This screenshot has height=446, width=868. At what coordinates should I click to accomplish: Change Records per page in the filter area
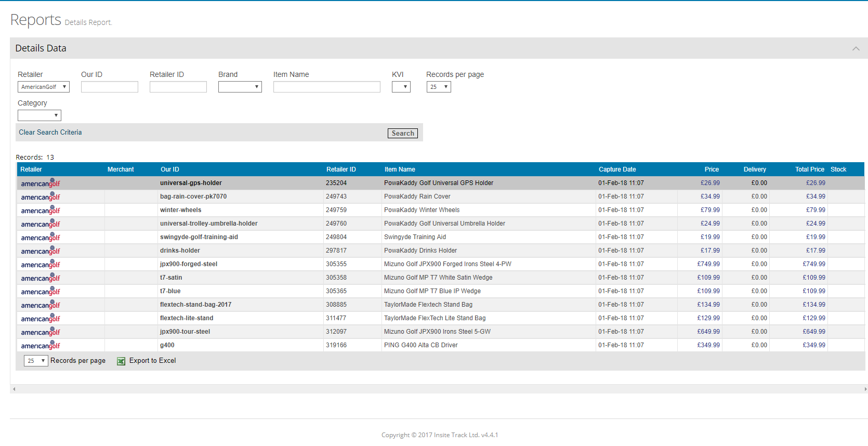point(438,87)
